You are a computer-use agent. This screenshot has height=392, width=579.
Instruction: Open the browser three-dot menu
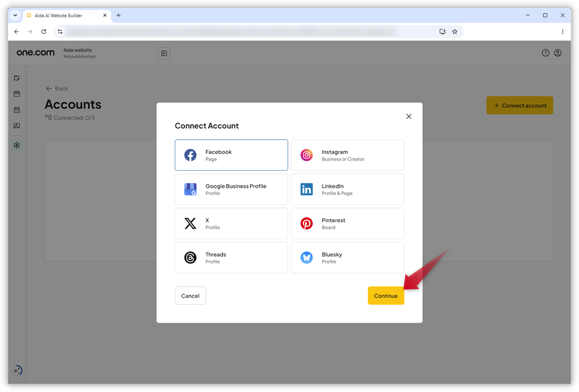point(562,32)
